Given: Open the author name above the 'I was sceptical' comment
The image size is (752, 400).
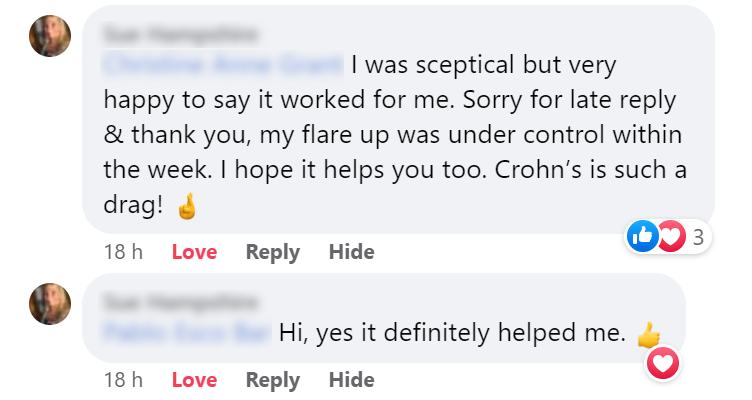Looking at the screenshot, I should click(180, 35).
